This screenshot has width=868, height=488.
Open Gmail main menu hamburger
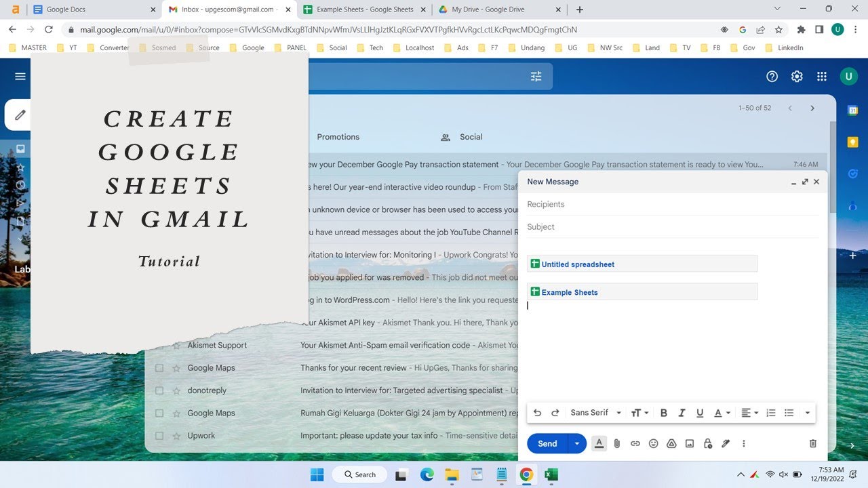20,77
